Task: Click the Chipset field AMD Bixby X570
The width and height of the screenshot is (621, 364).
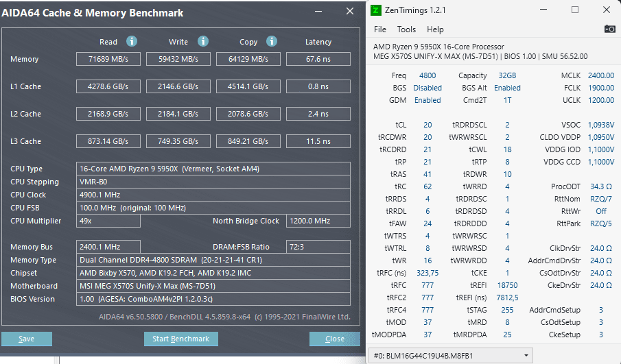Action: (213, 273)
